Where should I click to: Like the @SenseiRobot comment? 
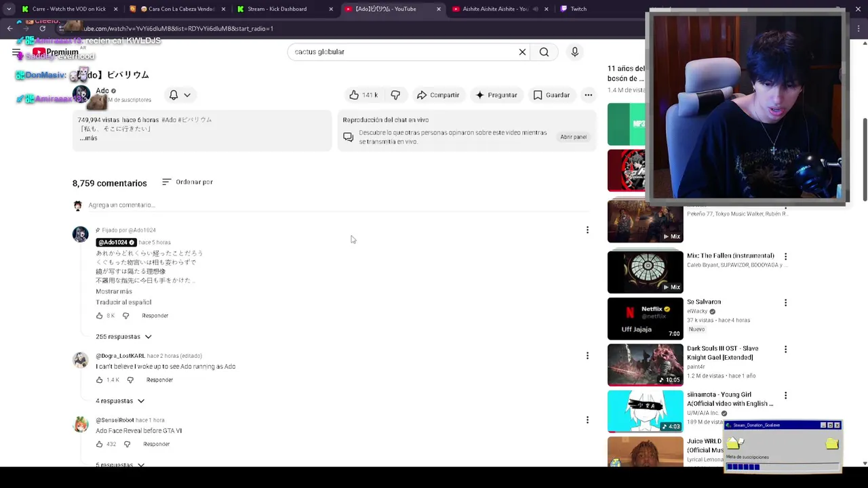pyautogui.click(x=99, y=445)
